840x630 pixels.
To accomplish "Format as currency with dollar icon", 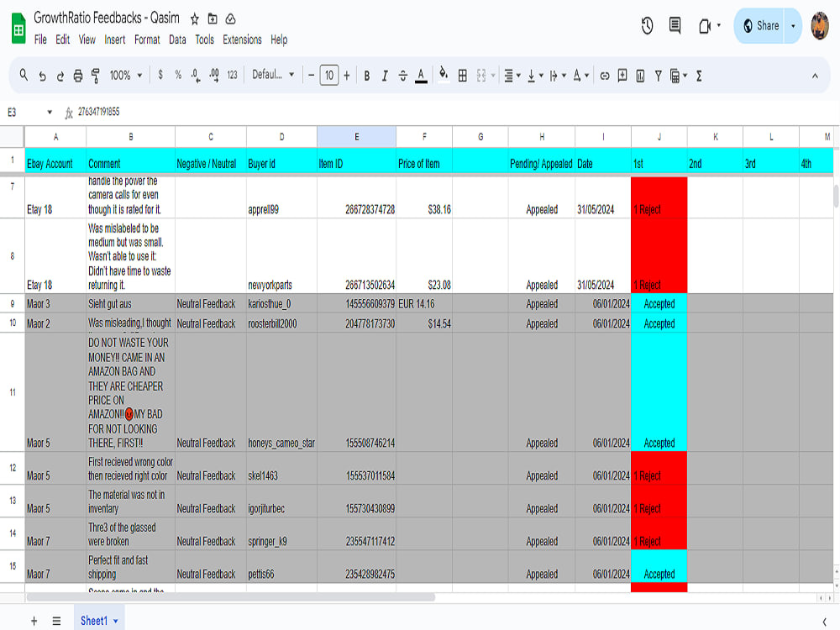I will click(x=160, y=75).
